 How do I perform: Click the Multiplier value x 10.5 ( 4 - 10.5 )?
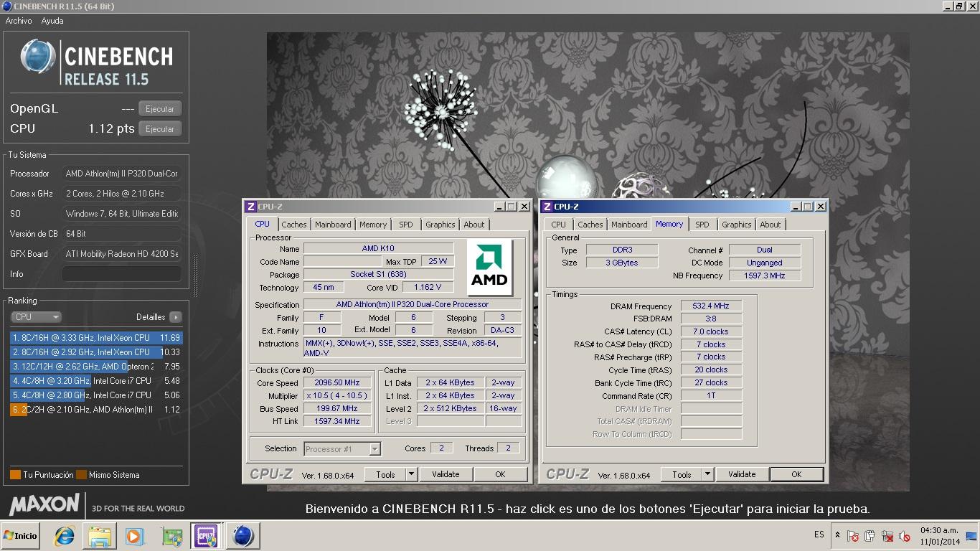[337, 396]
